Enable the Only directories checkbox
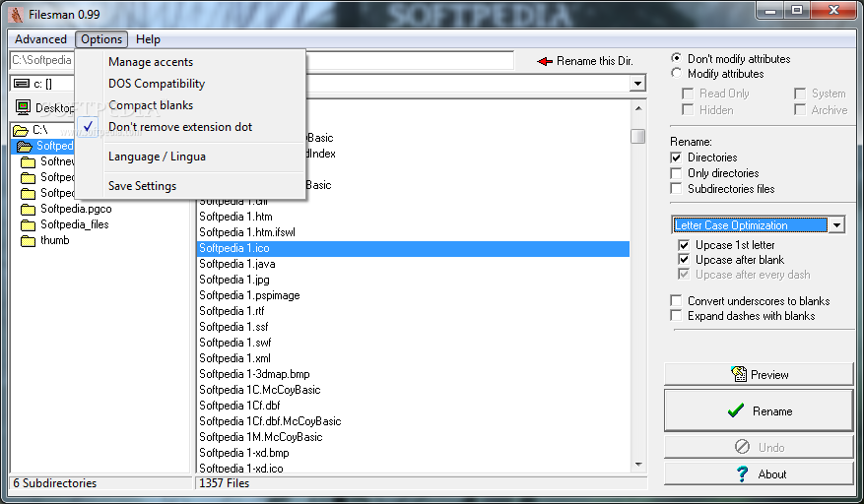 pyautogui.click(x=676, y=173)
